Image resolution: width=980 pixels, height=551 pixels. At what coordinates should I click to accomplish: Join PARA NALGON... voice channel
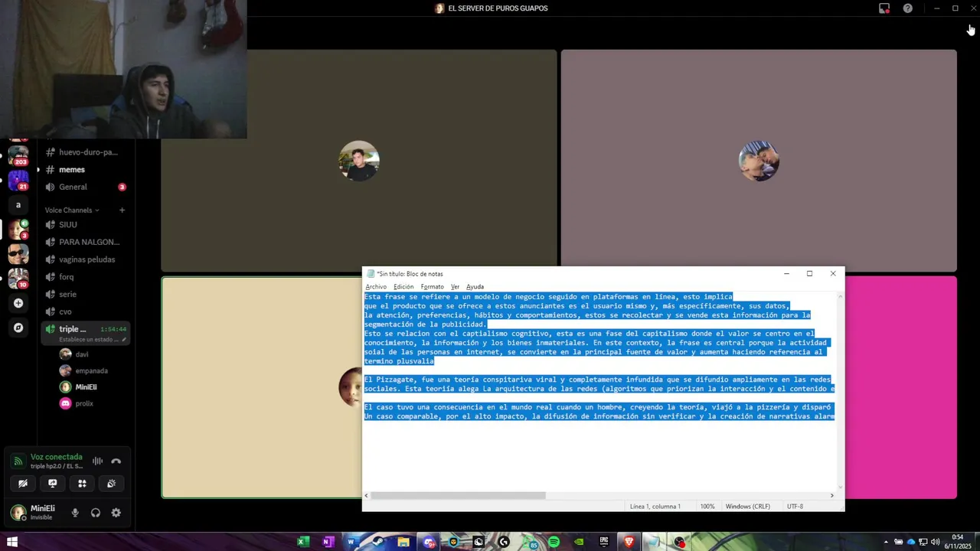[x=85, y=242]
